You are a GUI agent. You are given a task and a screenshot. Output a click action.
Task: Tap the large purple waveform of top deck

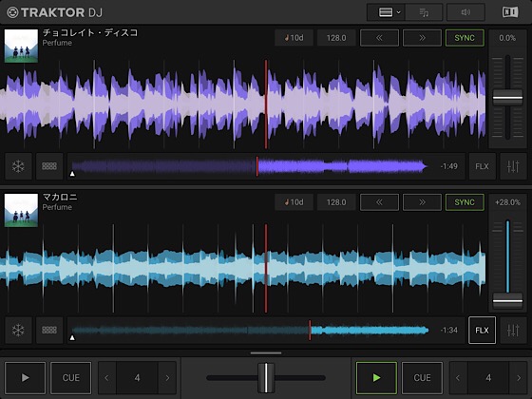(x=242, y=104)
